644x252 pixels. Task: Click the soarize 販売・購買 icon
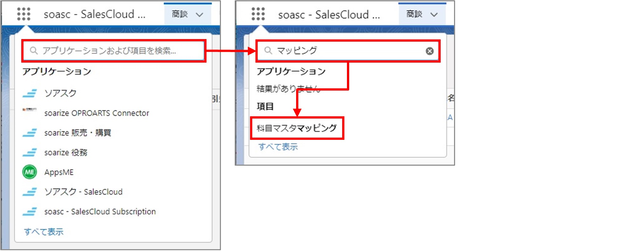30,133
